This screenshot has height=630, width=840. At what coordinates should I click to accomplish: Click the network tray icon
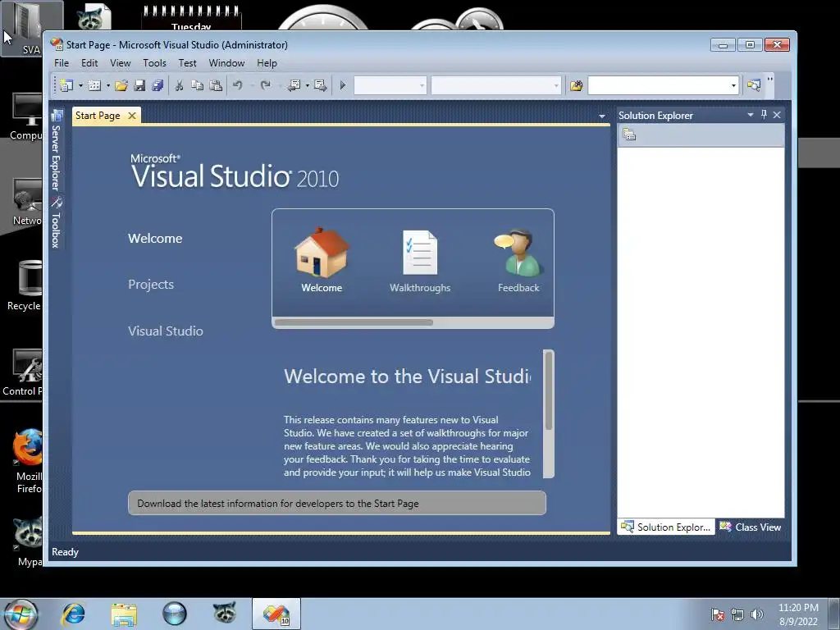tap(737, 614)
